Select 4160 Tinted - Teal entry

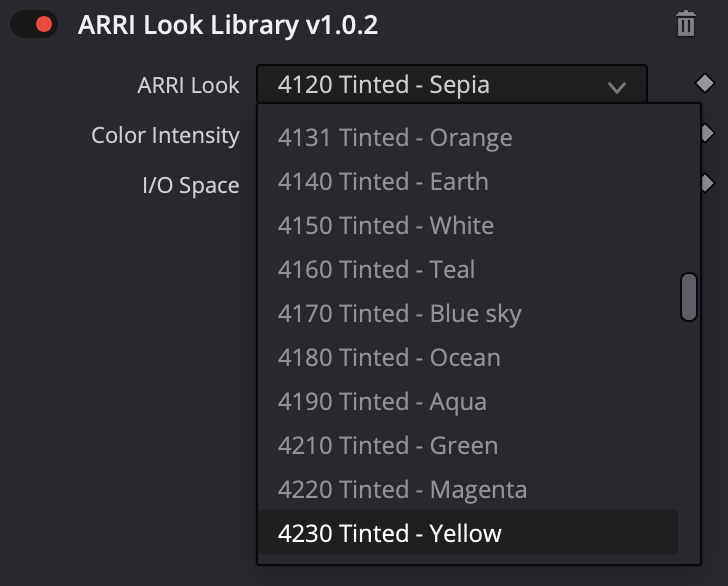click(468, 270)
